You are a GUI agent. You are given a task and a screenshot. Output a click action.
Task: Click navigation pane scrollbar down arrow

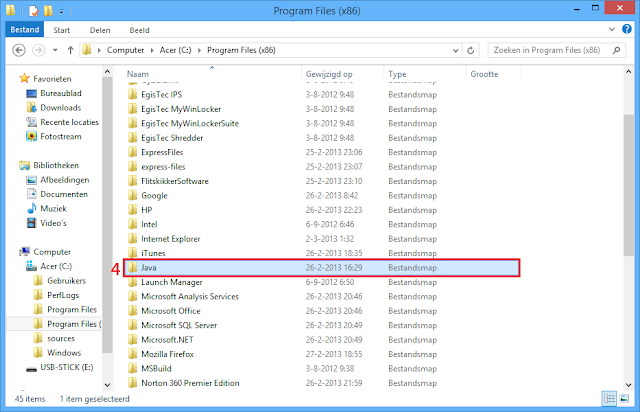click(107, 385)
